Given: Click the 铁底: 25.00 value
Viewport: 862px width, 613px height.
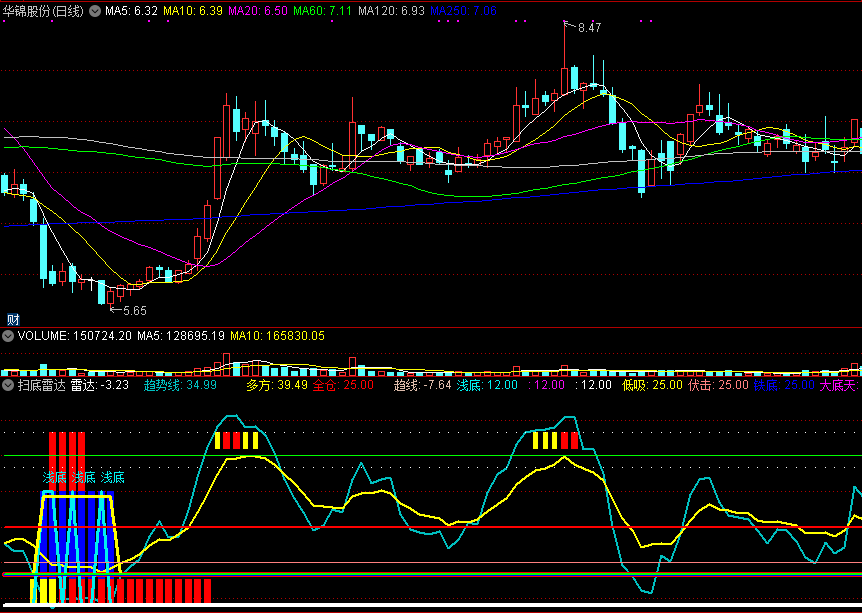Looking at the screenshot, I should point(784,385).
